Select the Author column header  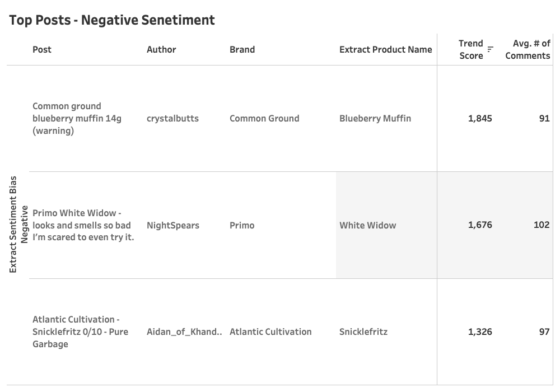pyautogui.click(x=161, y=50)
